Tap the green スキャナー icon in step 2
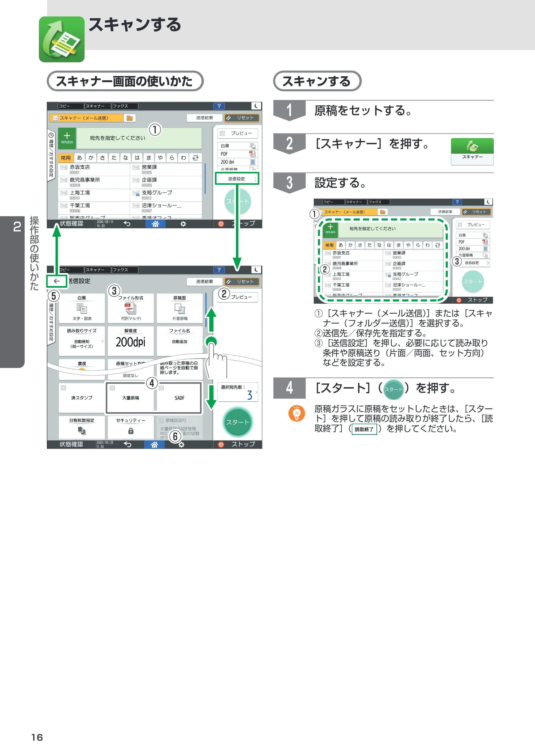The height and width of the screenshot is (756, 535). [x=472, y=151]
